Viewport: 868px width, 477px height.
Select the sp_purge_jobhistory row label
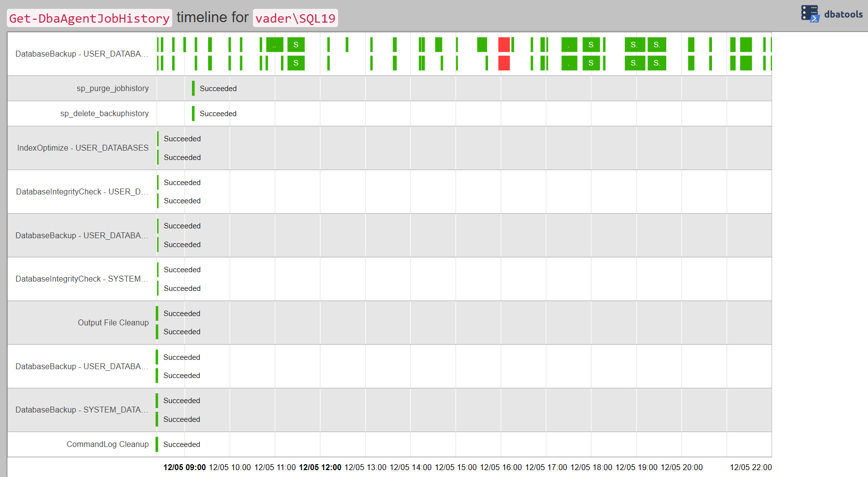112,89
